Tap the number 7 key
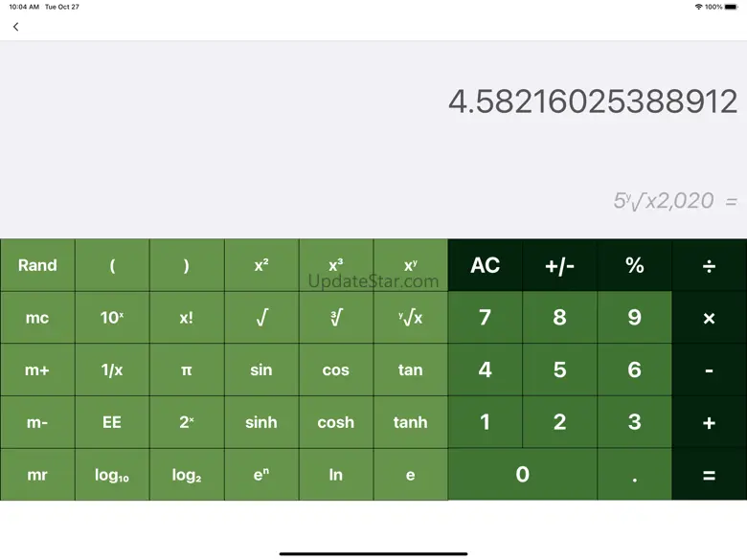747x560 pixels. [485, 318]
